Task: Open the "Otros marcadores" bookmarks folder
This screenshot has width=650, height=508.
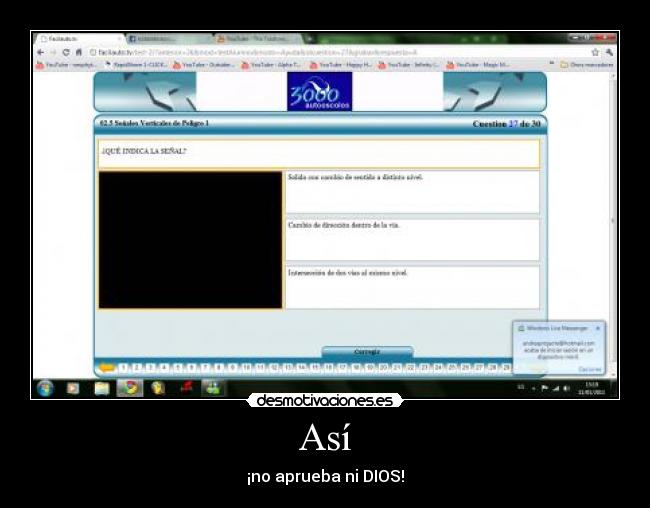Action: tap(587, 64)
